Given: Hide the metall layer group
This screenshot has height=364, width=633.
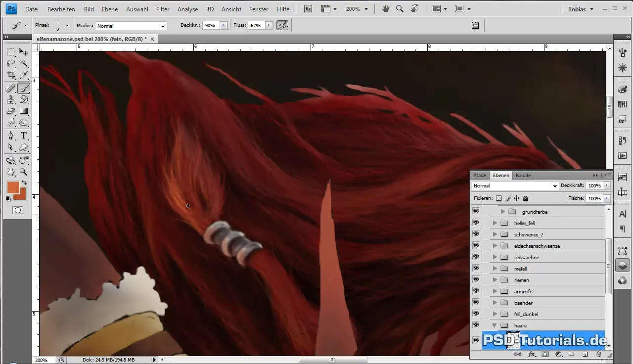Looking at the screenshot, I should 476,269.
